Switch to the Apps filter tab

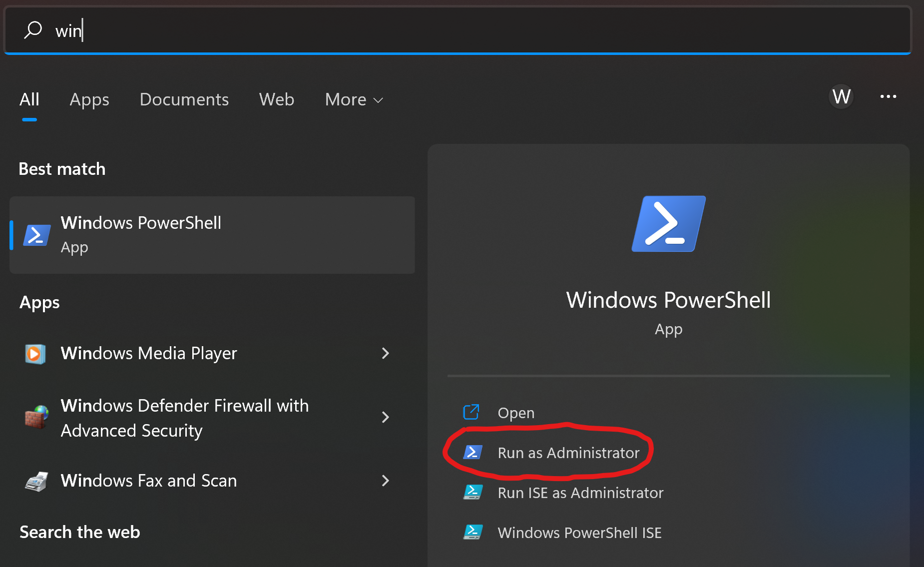tap(89, 100)
